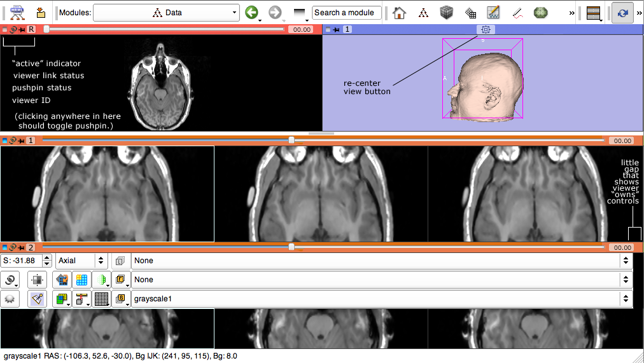
Task: Toggle the slice visibility eye icon
Action: (x=10, y=299)
